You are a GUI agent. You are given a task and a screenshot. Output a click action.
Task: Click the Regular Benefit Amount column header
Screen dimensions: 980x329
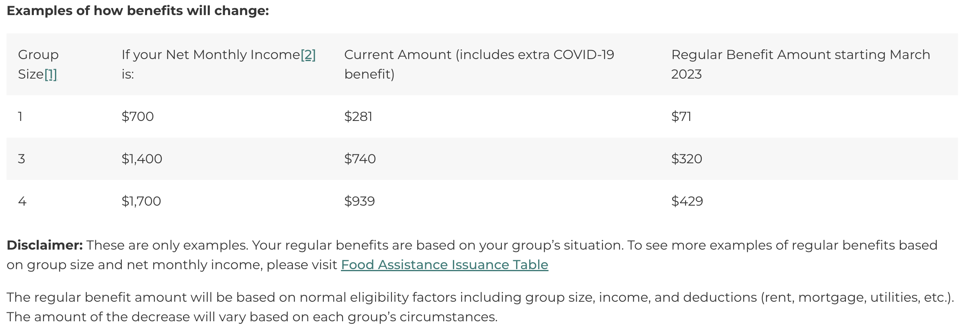[800, 64]
